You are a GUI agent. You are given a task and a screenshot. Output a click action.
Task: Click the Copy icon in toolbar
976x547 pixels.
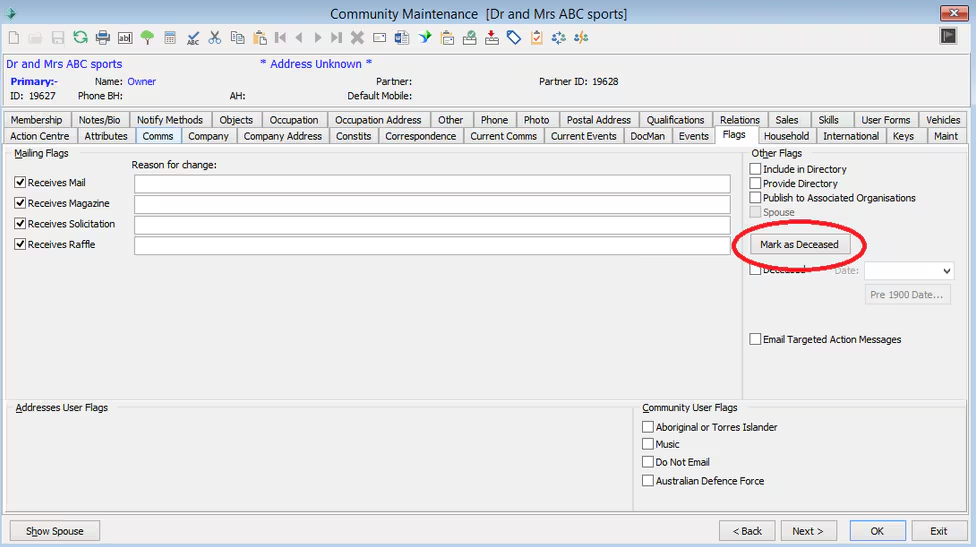(237, 38)
